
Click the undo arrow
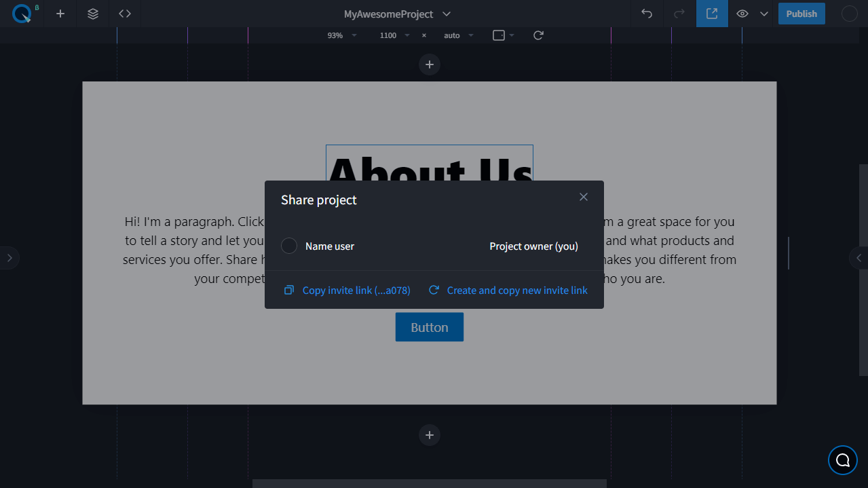(x=647, y=14)
